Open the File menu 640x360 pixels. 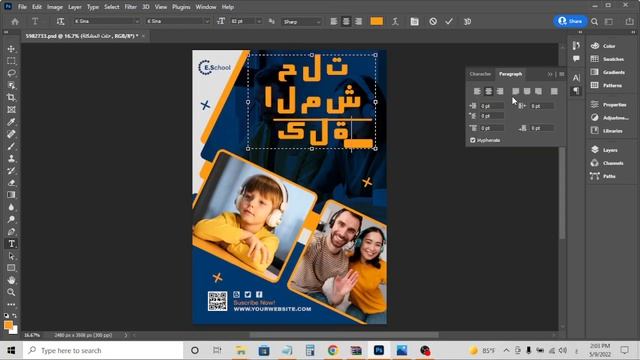[x=22, y=7]
